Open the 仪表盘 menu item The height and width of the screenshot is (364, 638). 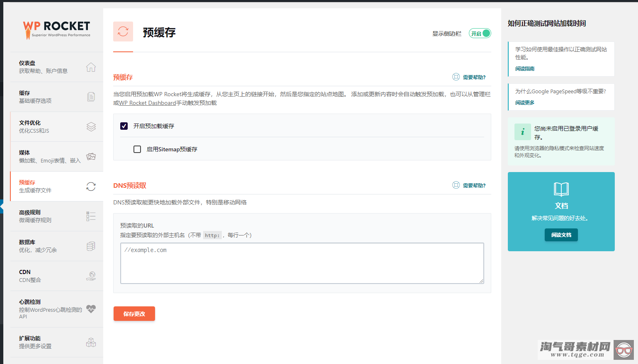tap(57, 67)
